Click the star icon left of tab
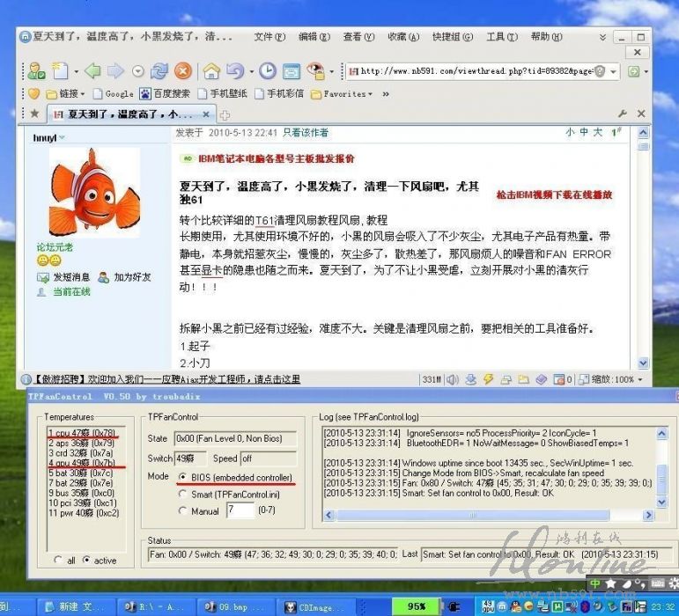The image size is (679, 616). point(34,114)
